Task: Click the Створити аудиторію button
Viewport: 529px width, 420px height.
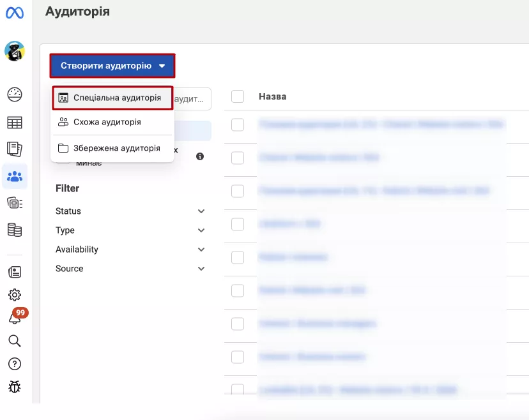Action: click(112, 66)
